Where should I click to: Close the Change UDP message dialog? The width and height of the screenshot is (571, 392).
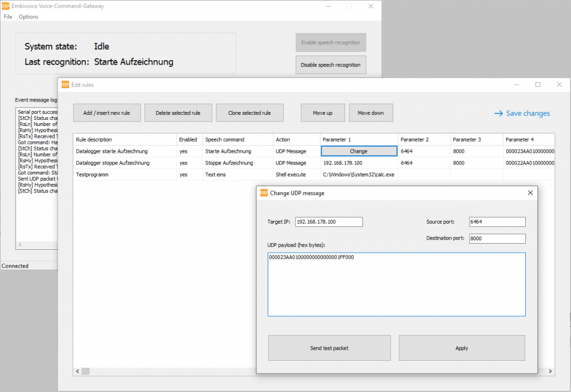(x=530, y=193)
